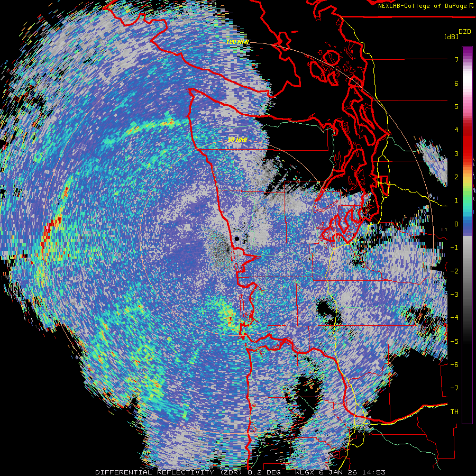476x476 pixels.
Task: Click the 50 NMI range ring label
Action: (x=237, y=140)
